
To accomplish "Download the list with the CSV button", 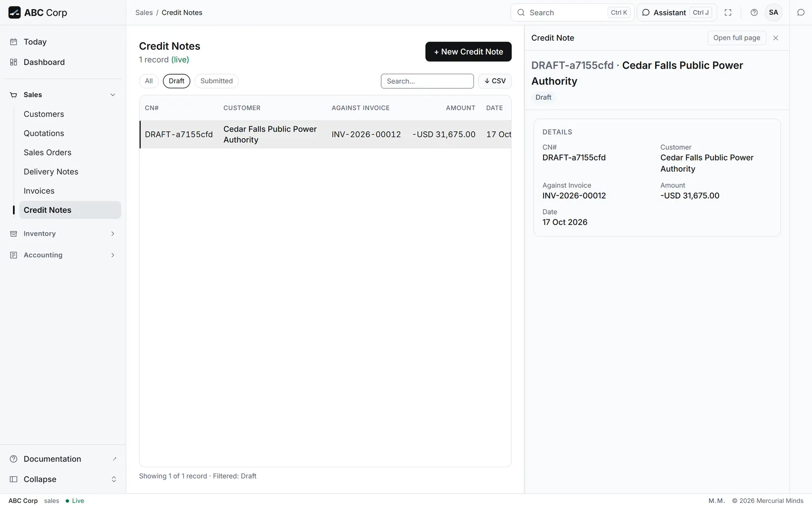I will [x=495, y=81].
